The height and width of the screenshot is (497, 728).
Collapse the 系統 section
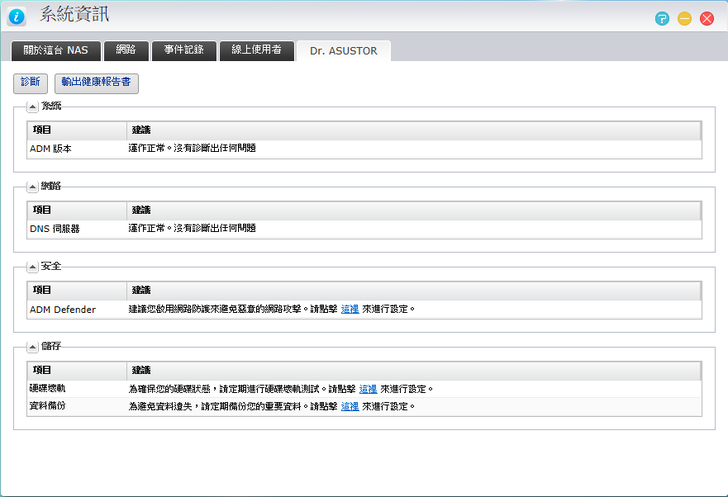[32, 106]
